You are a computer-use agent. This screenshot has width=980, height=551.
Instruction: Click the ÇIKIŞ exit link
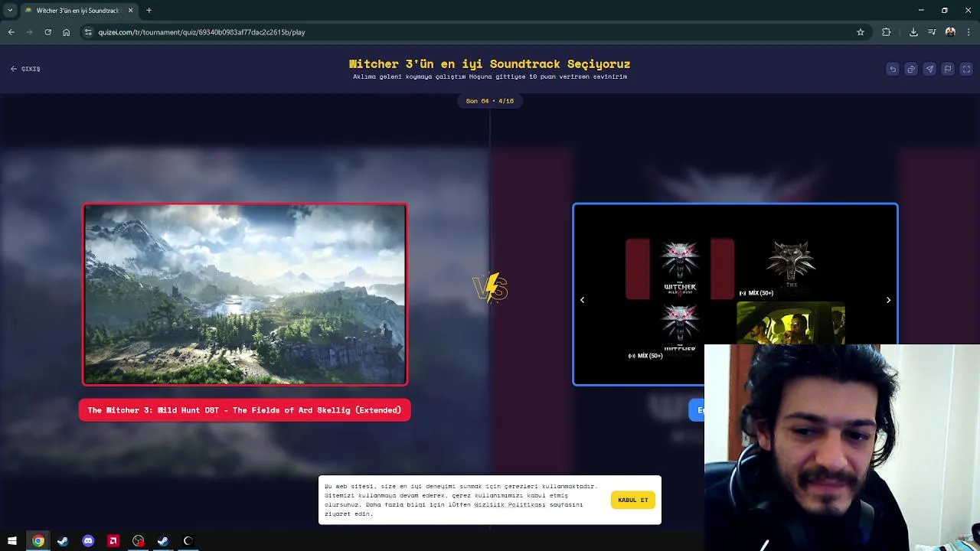pos(25,69)
